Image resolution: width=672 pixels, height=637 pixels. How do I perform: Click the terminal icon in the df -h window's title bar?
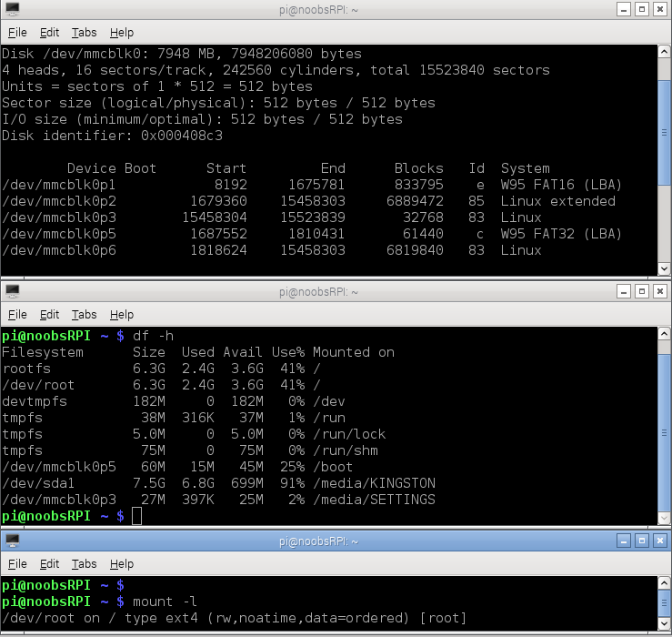pos(12,291)
